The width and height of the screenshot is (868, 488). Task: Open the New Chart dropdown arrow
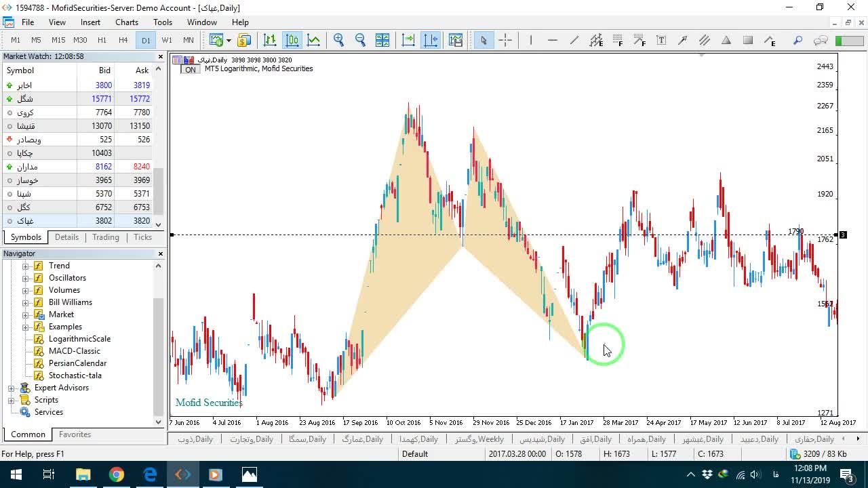point(229,41)
